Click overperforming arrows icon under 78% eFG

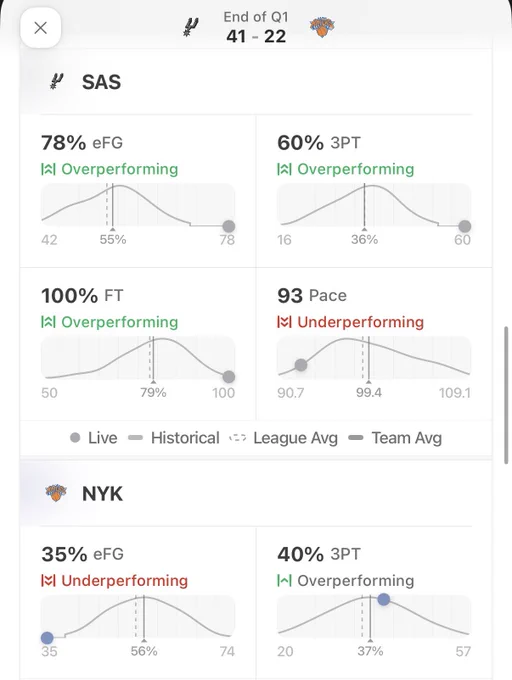(48, 169)
